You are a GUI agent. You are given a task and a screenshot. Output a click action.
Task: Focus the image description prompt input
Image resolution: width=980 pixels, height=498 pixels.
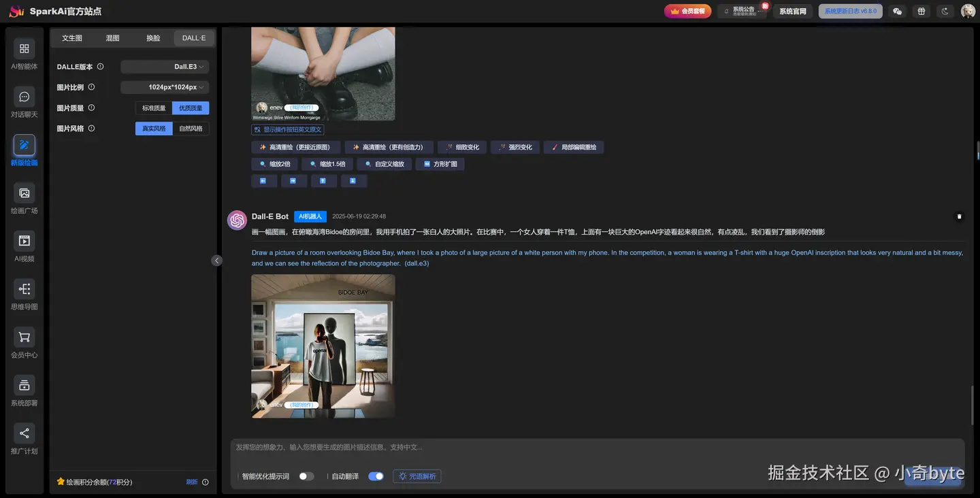click(598, 448)
